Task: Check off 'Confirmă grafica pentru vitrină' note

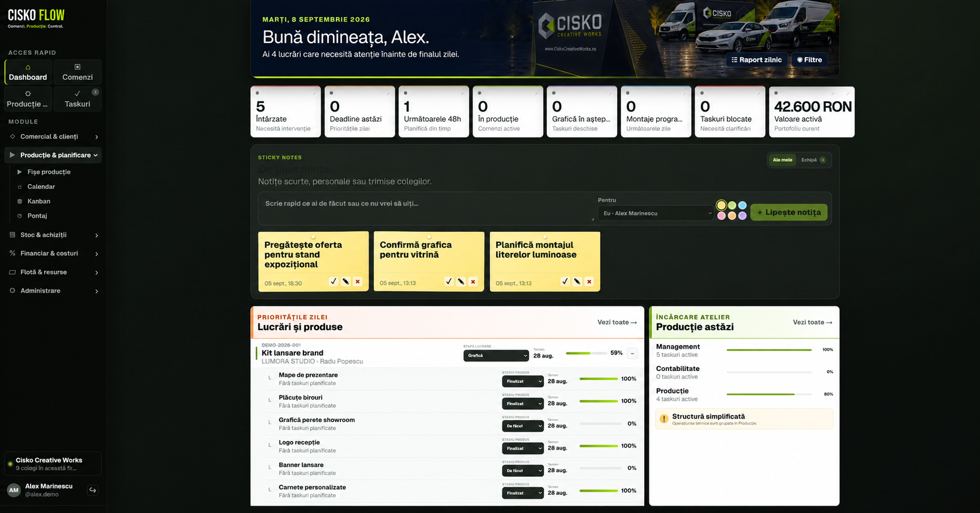Action: pyautogui.click(x=449, y=282)
